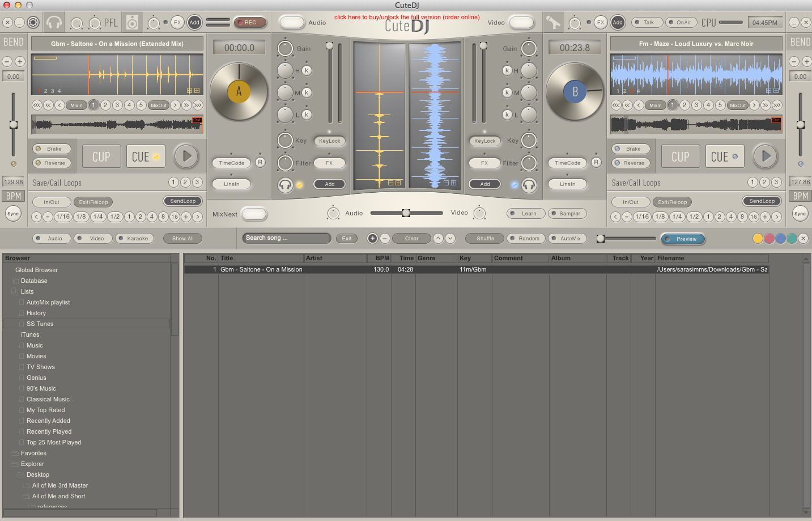
Task: Clear the playlist
Action: pos(412,238)
